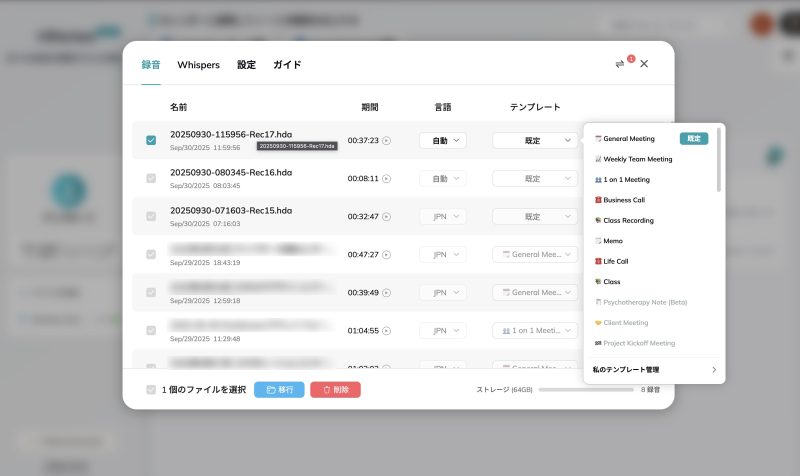This screenshot has height=476, width=800.
Task: Toggle checkbox for Rec16 recording
Action: click(151, 179)
